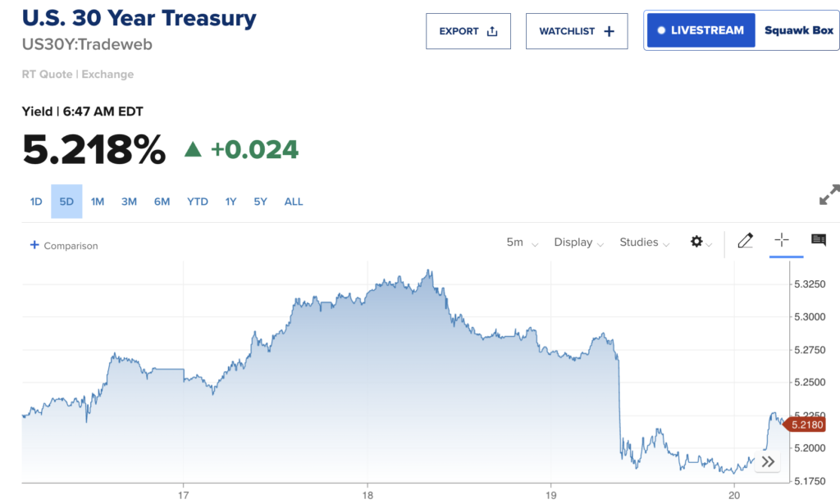Add to WATCHLIST button
This screenshot has height=504, width=840.
(577, 31)
